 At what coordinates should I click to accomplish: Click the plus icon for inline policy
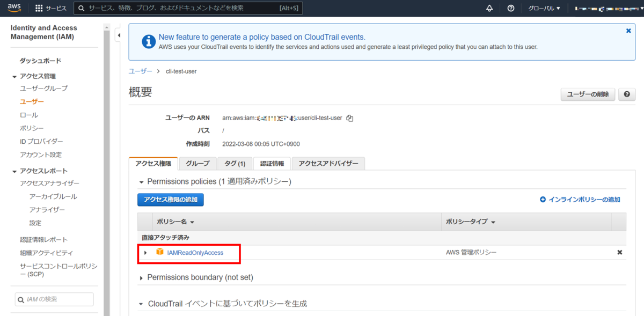[x=543, y=200]
